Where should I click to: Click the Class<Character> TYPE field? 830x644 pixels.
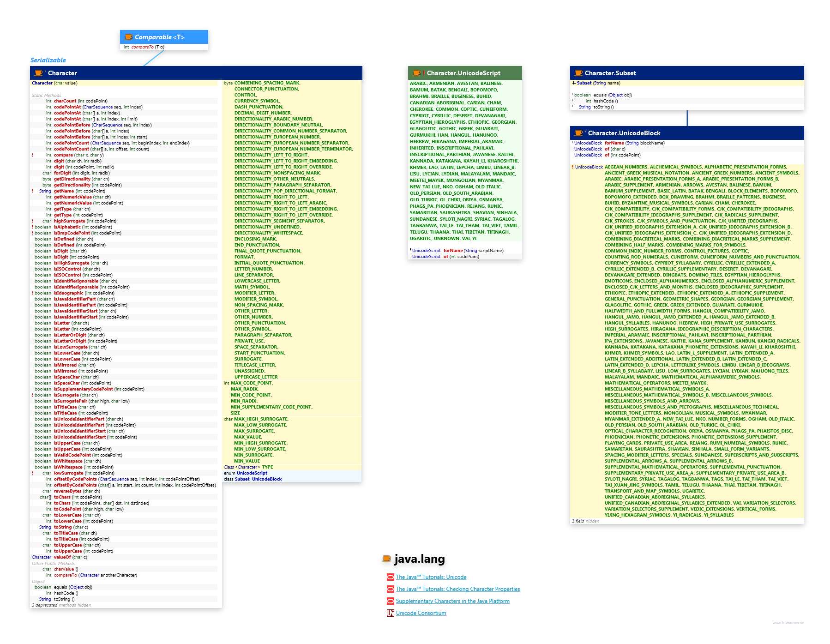[248, 467]
